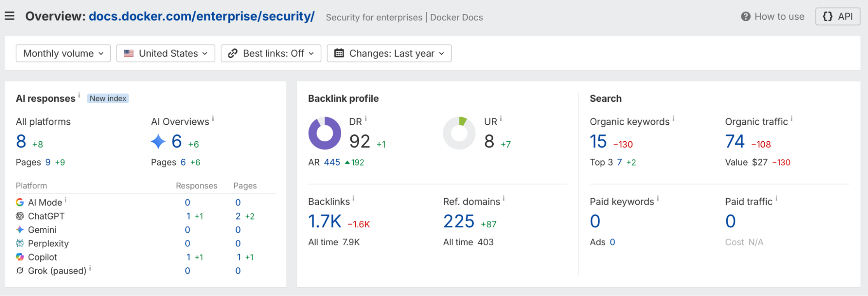
Task: Click the UR score 8
Action: [x=489, y=142]
